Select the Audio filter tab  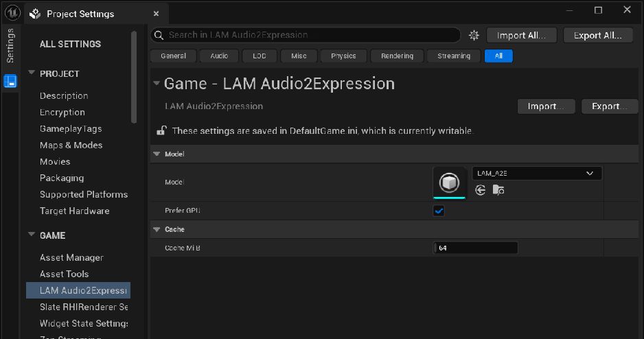pos(219,56)
